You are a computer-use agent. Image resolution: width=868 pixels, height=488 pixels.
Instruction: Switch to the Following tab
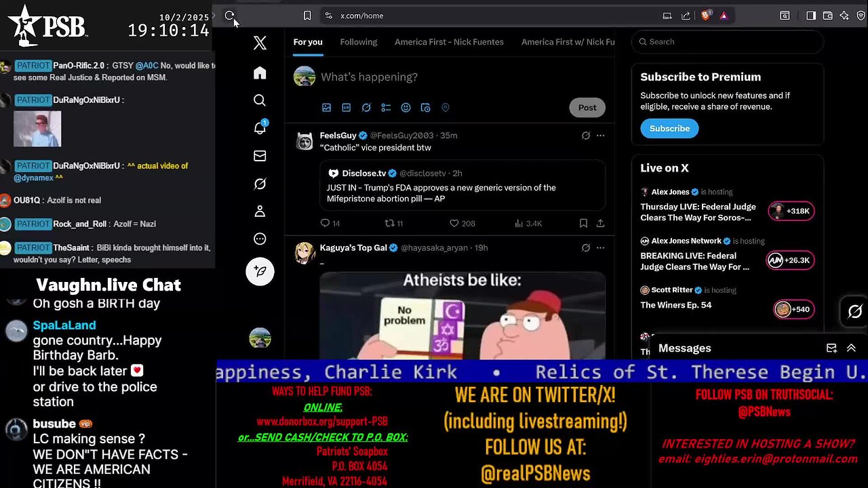(359, 42)
